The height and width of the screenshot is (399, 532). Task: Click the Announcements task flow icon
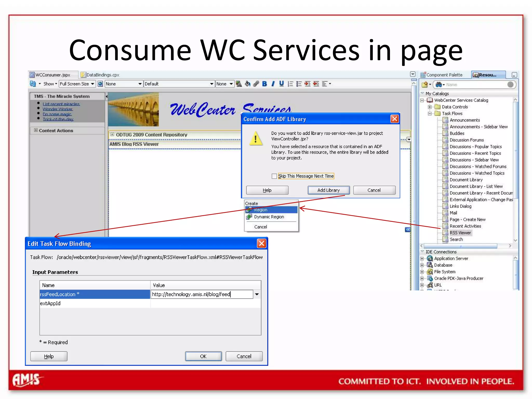tap(445, 120)
